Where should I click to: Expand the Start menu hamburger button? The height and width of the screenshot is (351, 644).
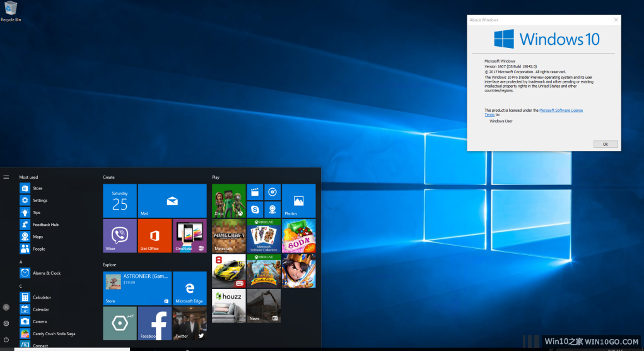[x=6, y=177]
